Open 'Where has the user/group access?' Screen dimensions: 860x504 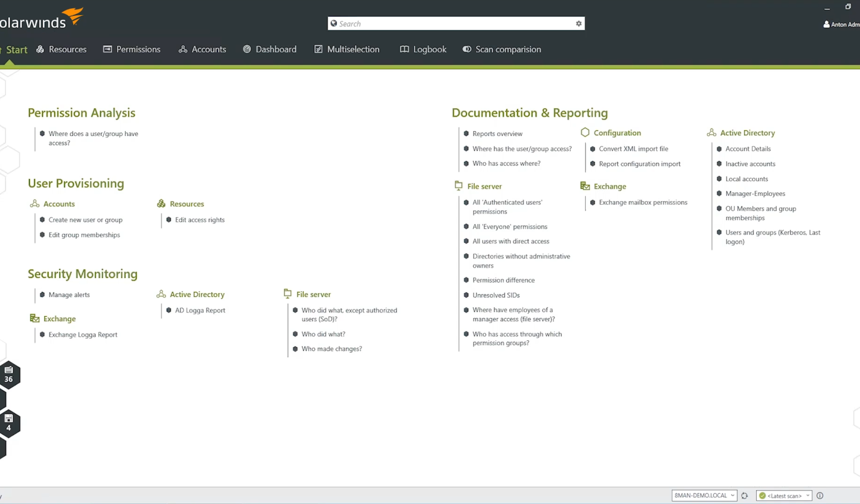522,149
